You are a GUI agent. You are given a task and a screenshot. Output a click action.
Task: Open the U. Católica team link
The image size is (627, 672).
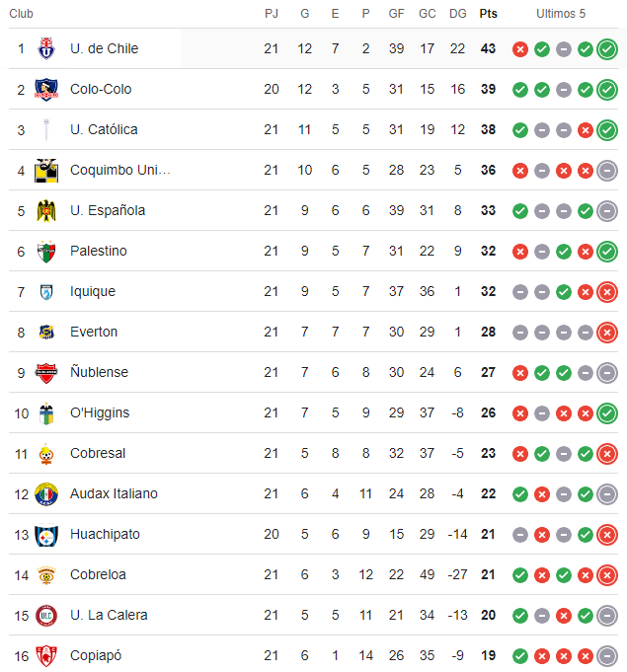pos(104,129)
